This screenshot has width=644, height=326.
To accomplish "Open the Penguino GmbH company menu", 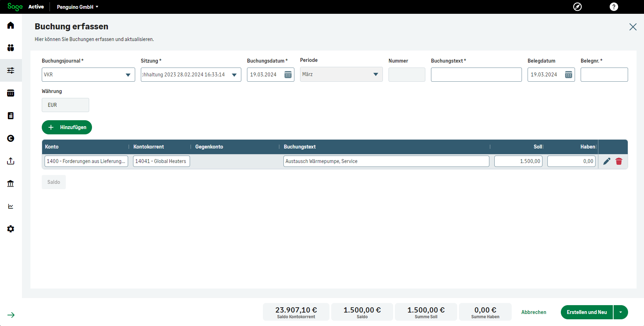I will [x=77, y=7].
